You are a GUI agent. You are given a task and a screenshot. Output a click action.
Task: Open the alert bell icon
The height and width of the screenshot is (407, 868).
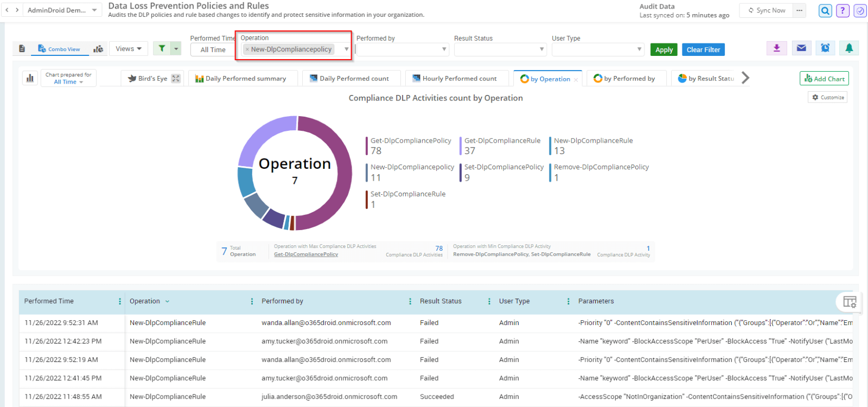click(849, 48)
